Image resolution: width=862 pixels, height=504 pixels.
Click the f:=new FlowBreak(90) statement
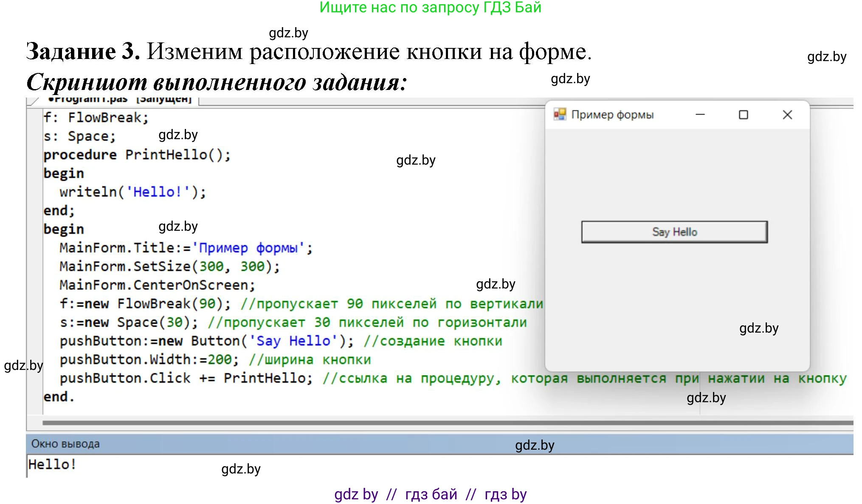(x=145, y=303)
